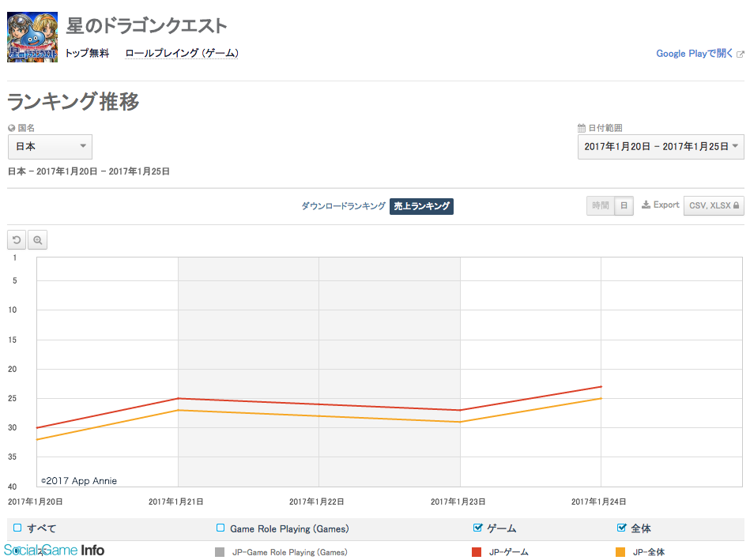Viewport: 750px width, 560px height.
Task: Open the date range dropdown
Action: [661, 147]
